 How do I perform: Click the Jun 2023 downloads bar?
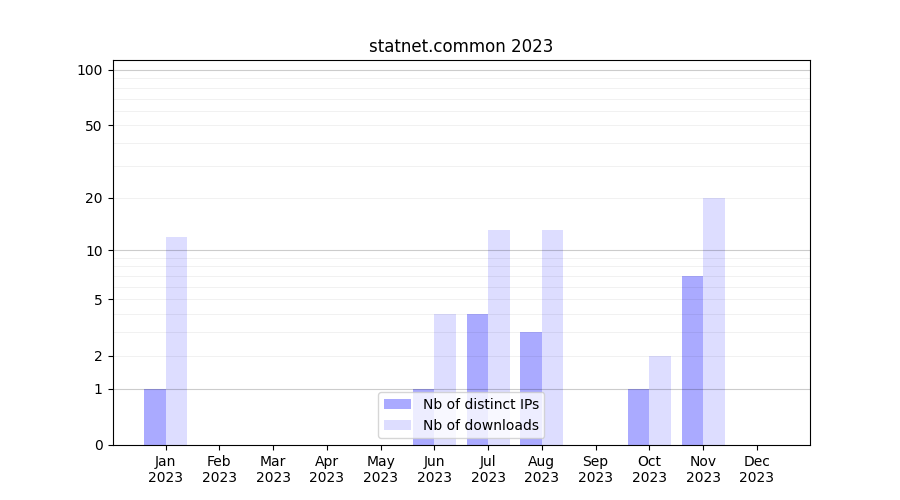pyautogui.click(x=445, y=350)
